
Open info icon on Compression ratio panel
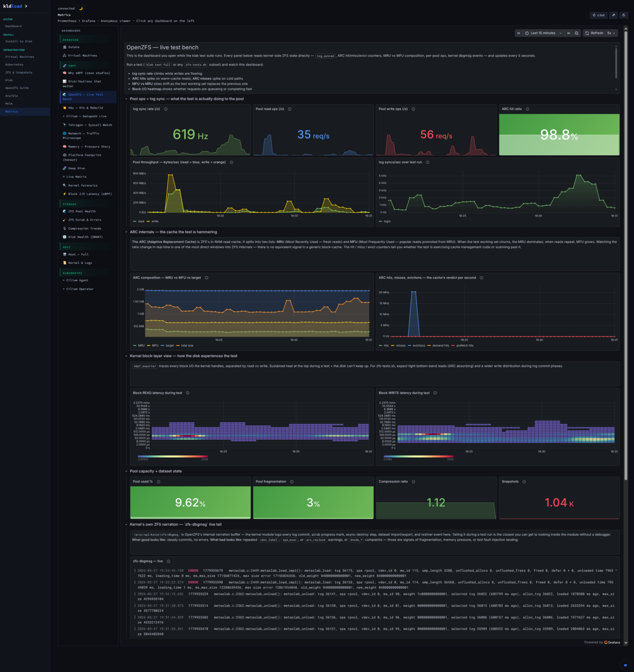(x=413, y=482)
